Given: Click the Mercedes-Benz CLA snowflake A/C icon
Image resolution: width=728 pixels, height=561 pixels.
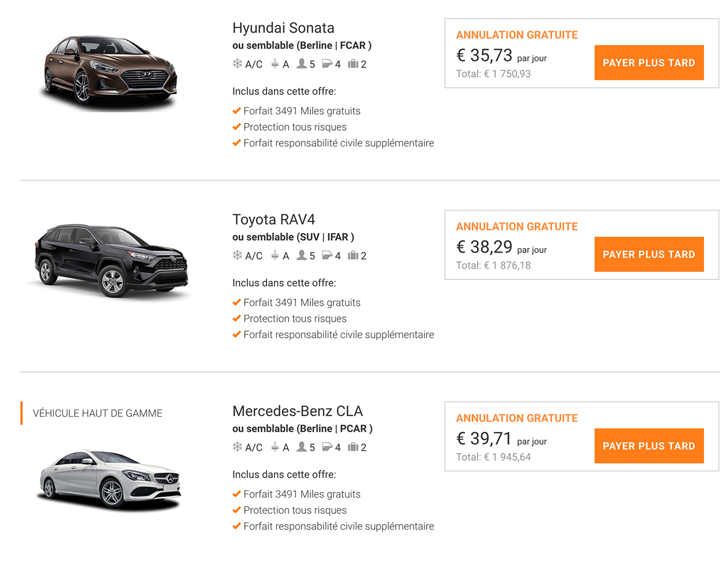Looking at the screenshot, I should tap(237, 447).
